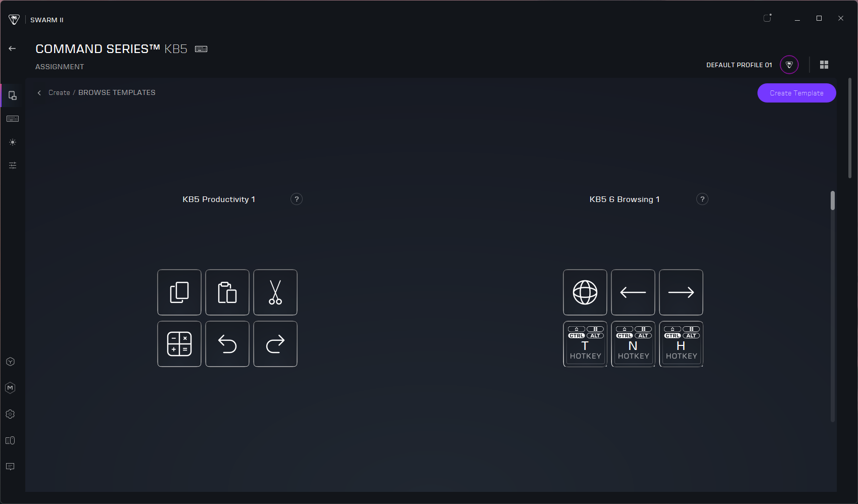The image size is (858, 504).
Task: Select the Copy key icon
Action: click(x=179, y=292)
